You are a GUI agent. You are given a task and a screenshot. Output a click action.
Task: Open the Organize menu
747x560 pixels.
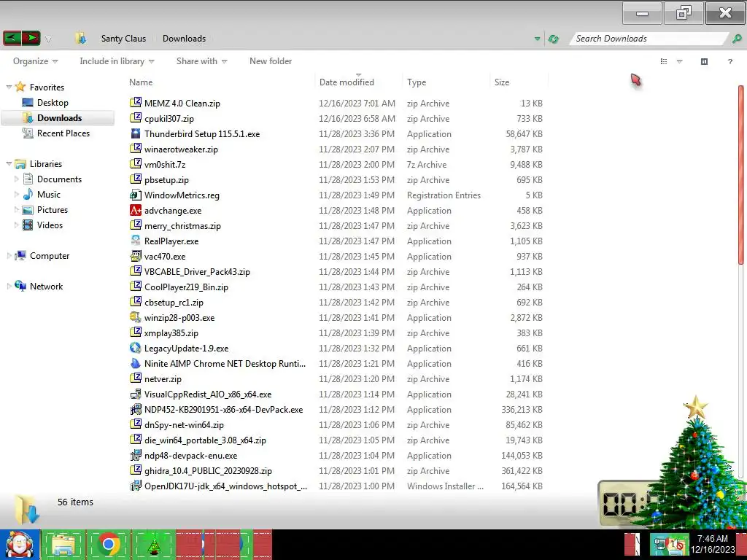(x=35, y=61)
